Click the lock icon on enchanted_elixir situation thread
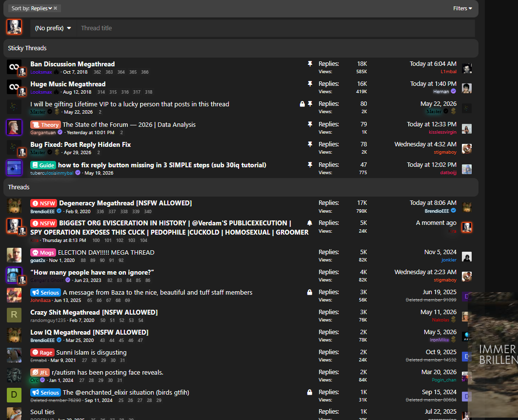Viewport: 518px width, 420px height. coord(310,392)
